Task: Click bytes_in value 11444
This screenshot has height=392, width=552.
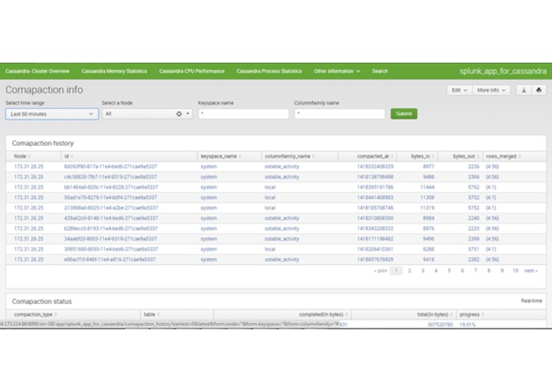Action: click(427, 187)
